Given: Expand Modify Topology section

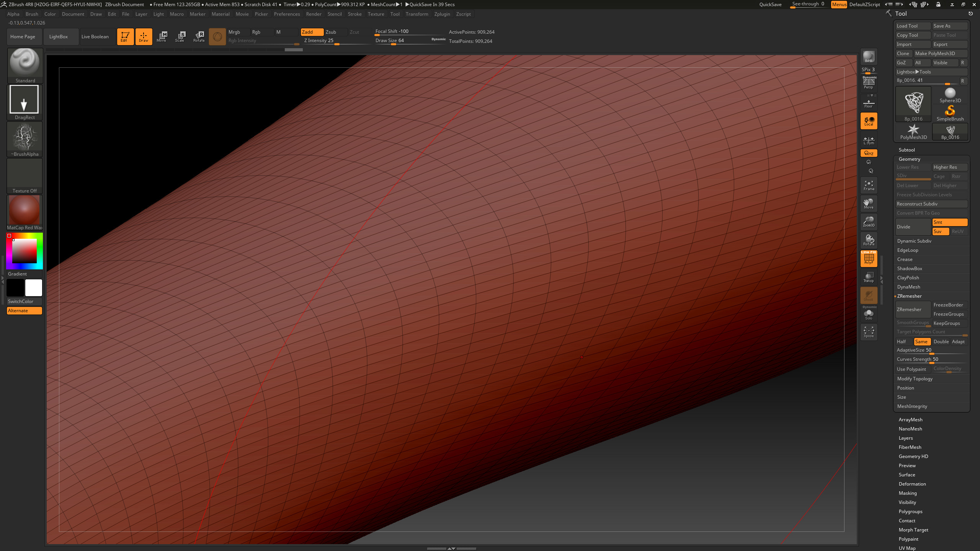Looking at the screenshot, I should tap(915, 379).
